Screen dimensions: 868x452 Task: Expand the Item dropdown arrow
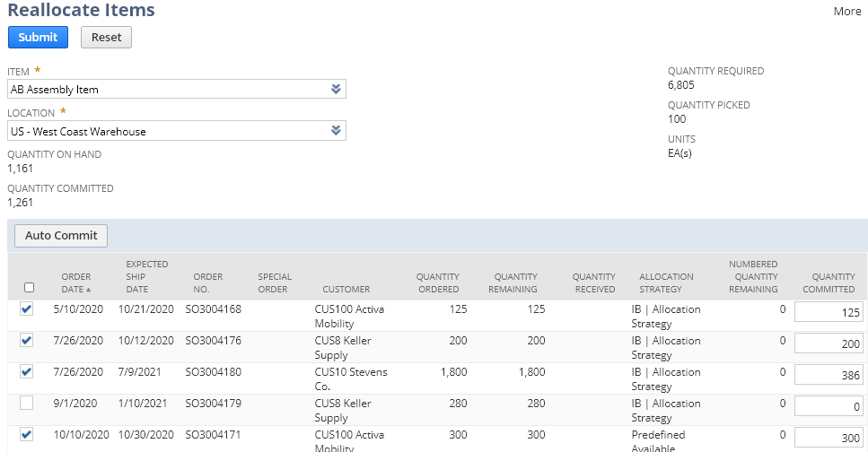336,90
